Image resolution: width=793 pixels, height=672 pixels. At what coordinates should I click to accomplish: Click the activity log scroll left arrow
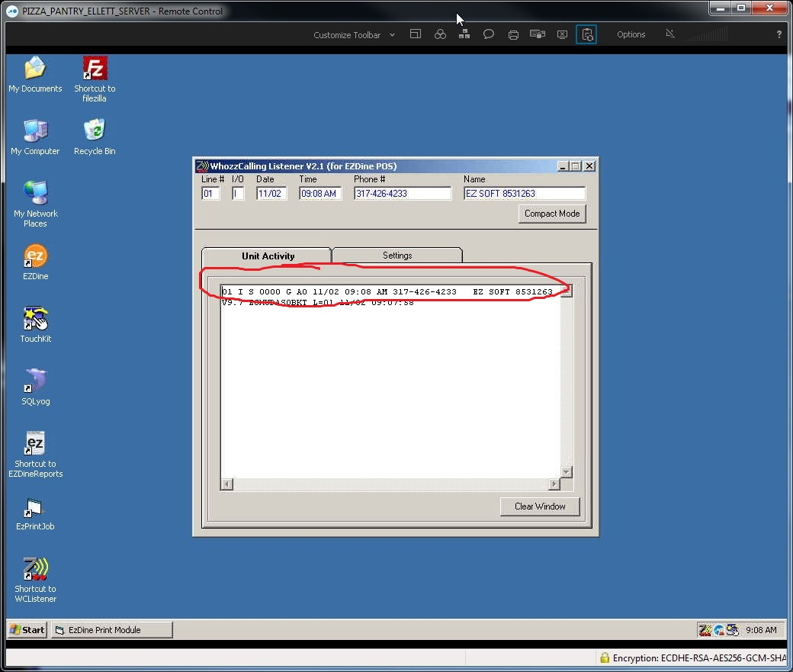point(227,484)
